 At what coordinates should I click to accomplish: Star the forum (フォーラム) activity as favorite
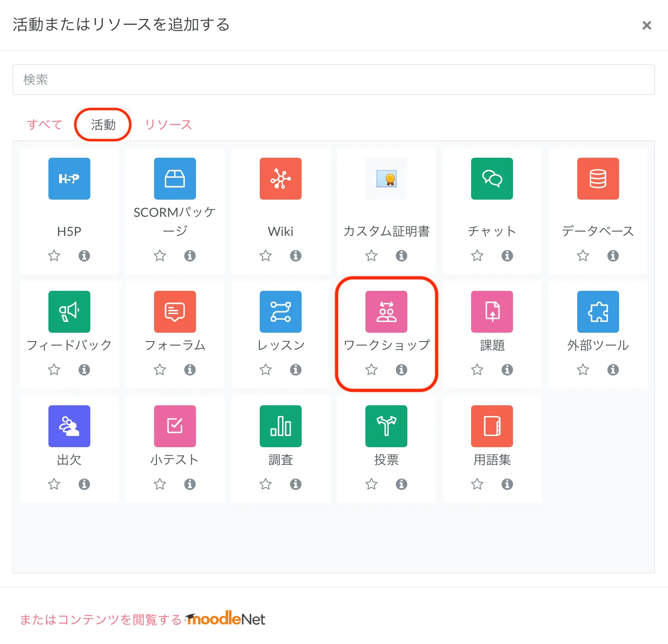coord(160,370)
